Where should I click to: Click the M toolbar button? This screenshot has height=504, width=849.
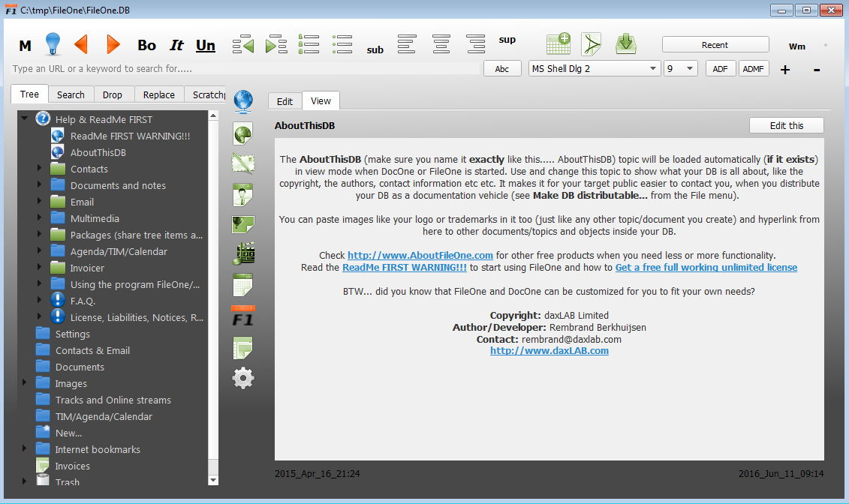[x=25, y=46]
